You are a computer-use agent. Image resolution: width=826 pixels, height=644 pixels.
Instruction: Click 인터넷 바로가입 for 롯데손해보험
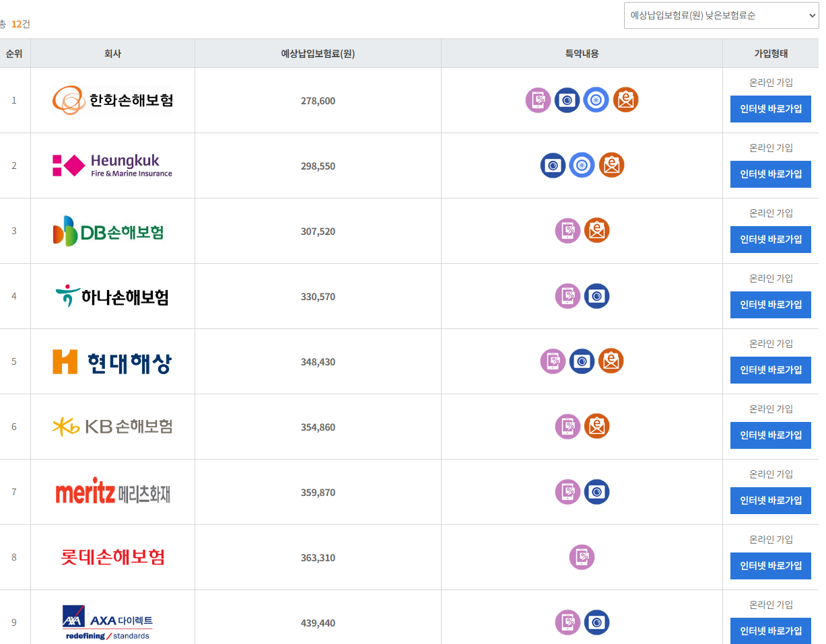[771, 566]
